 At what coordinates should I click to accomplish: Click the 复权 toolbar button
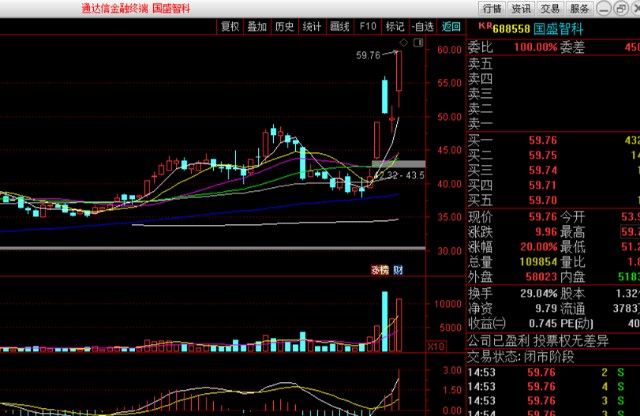click(x=230, y=27)
